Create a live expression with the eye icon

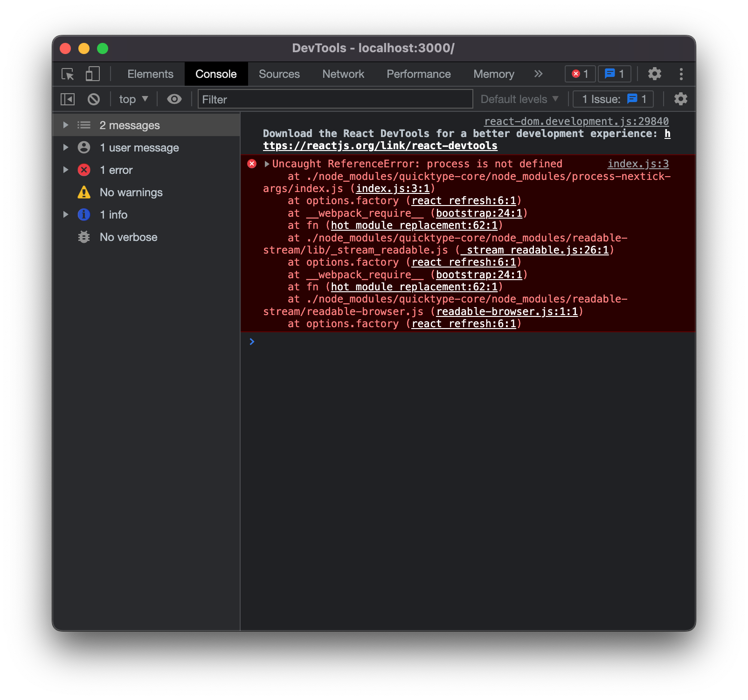pos(174,99)
